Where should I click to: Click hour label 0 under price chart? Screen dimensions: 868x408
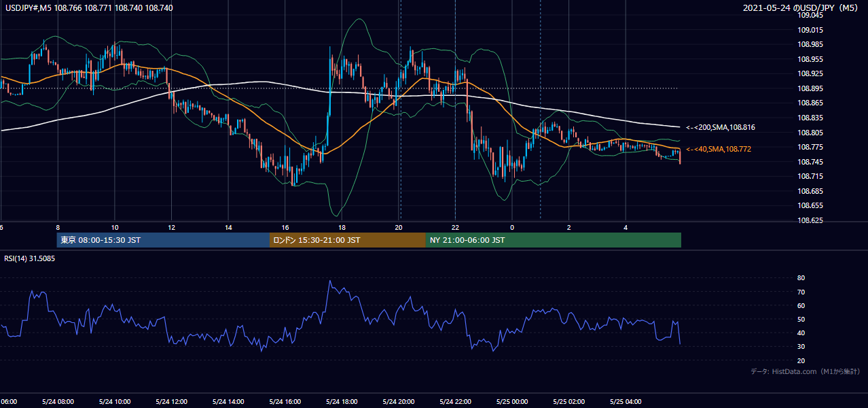coord(512,227)
